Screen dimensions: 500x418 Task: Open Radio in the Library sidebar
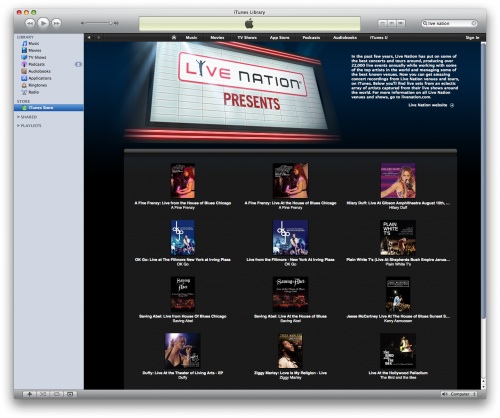coord(30,92)
